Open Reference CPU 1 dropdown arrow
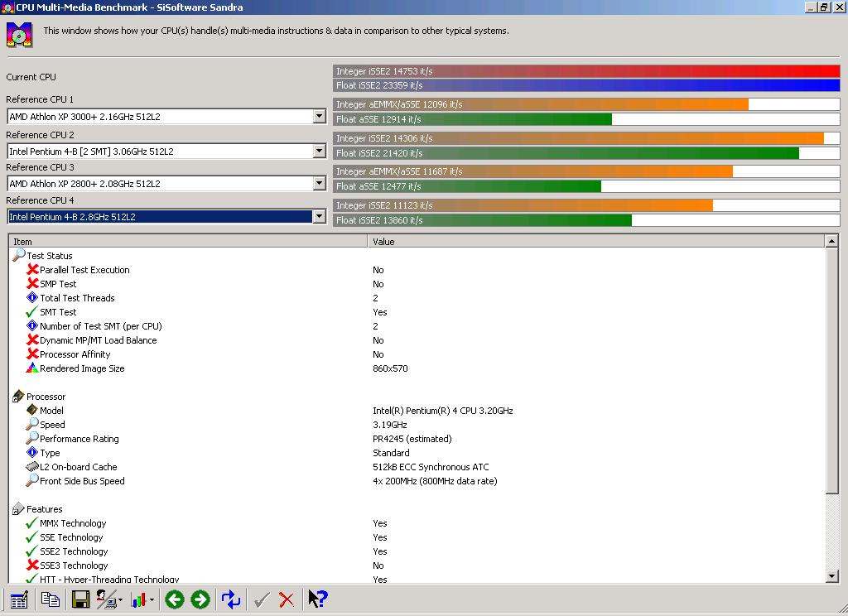The height and width of the screenshot is (616, 848). click(x=319, y=116)
